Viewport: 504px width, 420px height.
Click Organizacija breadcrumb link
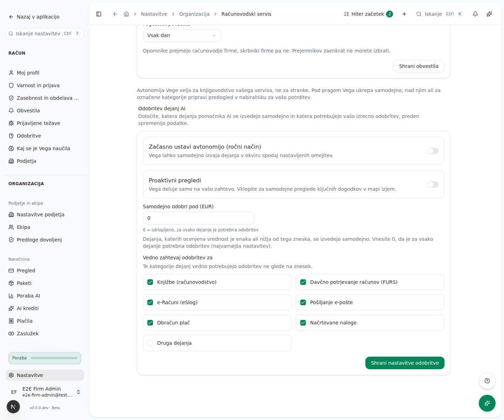click(x=194, y=14)
